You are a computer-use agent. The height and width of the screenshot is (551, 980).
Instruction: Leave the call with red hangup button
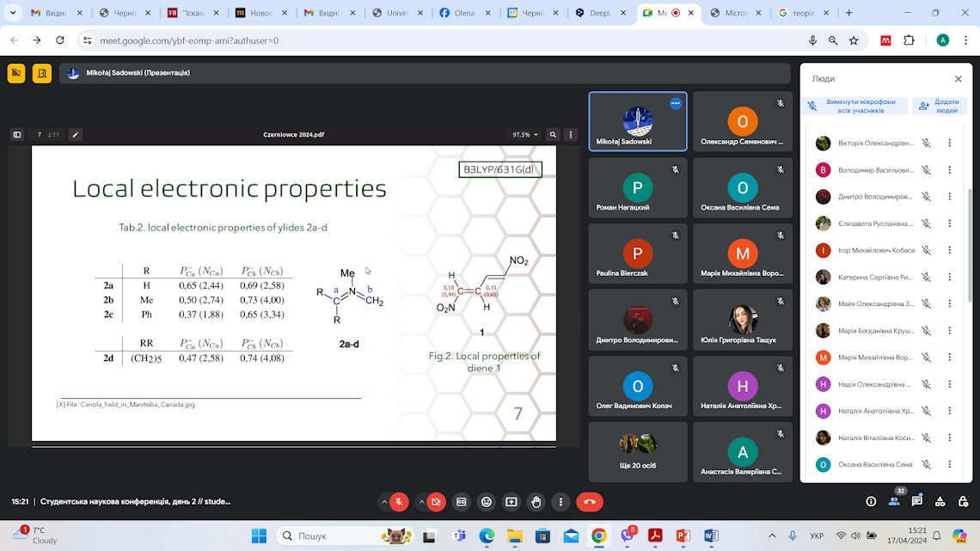[590, 502]
